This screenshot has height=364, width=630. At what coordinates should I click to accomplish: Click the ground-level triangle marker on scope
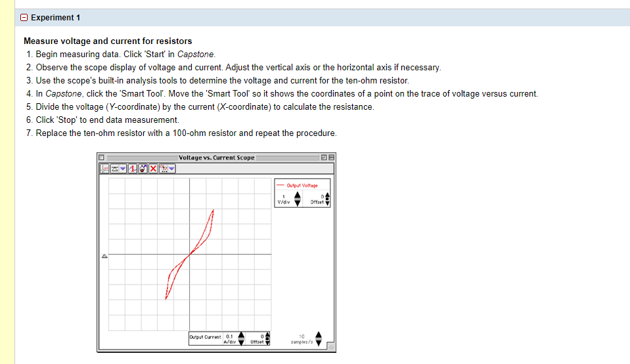104,256
